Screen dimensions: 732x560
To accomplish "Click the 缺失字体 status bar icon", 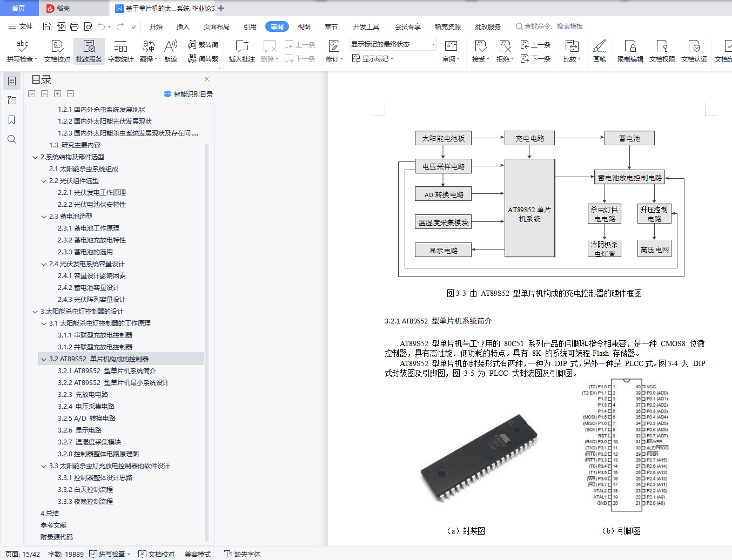I will 242,554.
